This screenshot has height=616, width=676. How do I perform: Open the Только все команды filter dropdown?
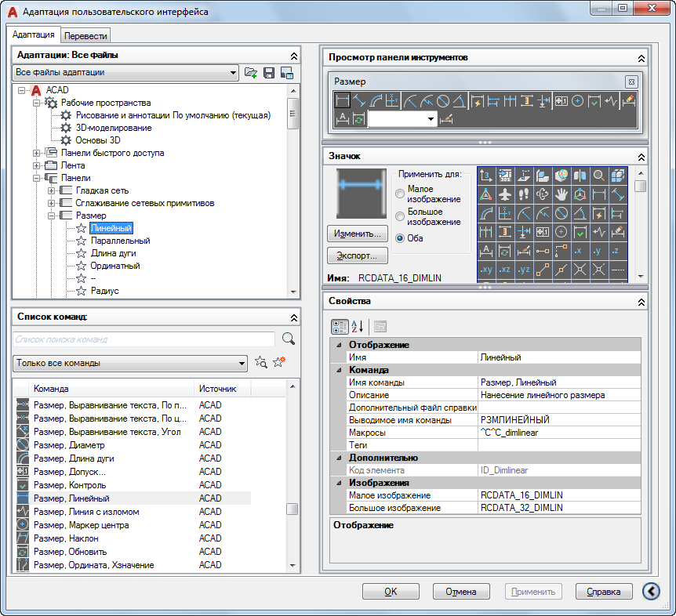click(130, 363)
